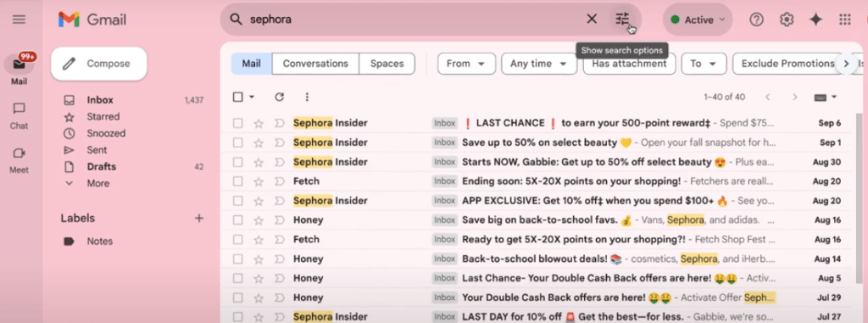Open the Support help icon
868x323 pixels.
pyautogui.click(x=756, y=19)
